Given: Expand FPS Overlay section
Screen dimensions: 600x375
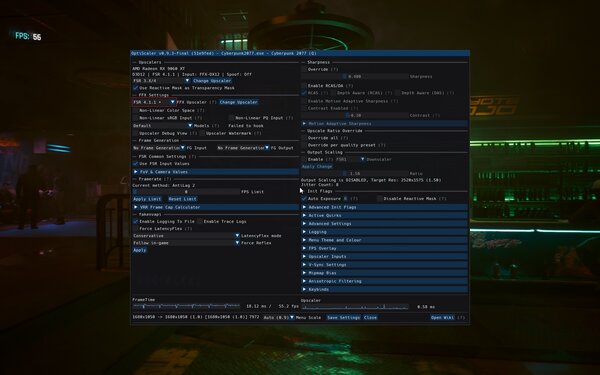Looking at the screenshot, I should coord(384,248).
